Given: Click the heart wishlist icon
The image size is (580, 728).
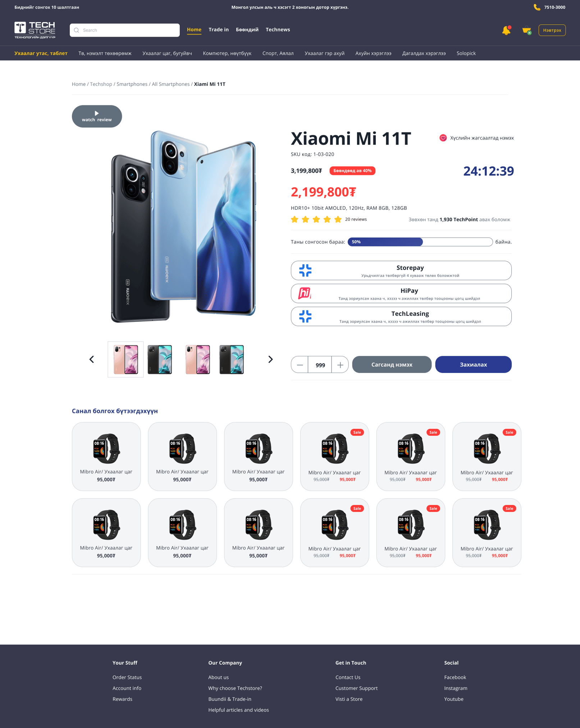Looking at the screenshot, I should tap(443, 138).
